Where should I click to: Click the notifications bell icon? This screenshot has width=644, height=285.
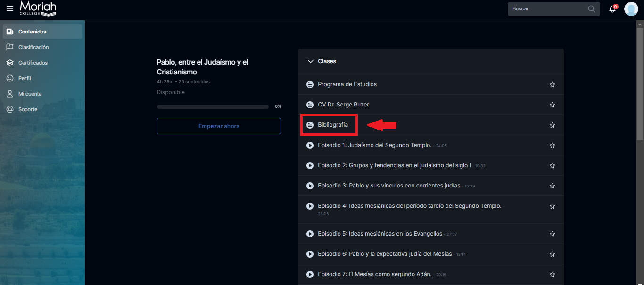click(612, 9)
